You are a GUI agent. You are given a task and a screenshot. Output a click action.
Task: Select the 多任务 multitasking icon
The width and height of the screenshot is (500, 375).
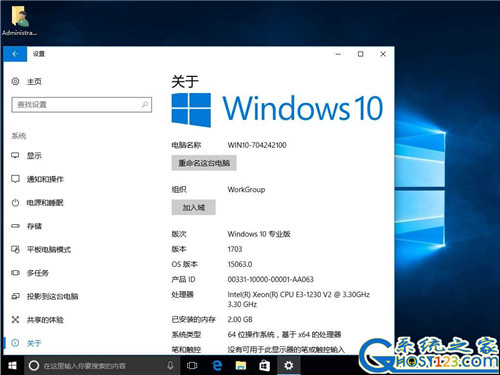(15, 273)
